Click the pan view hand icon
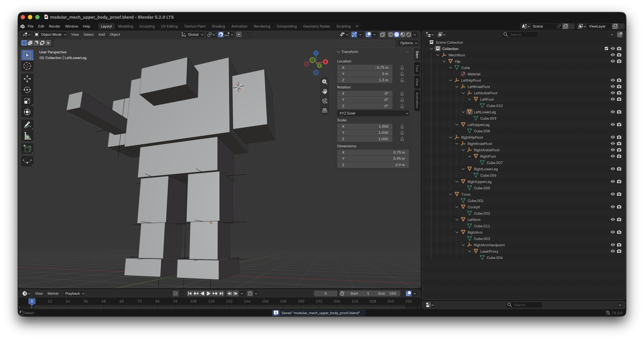 [x=325, y=91]
